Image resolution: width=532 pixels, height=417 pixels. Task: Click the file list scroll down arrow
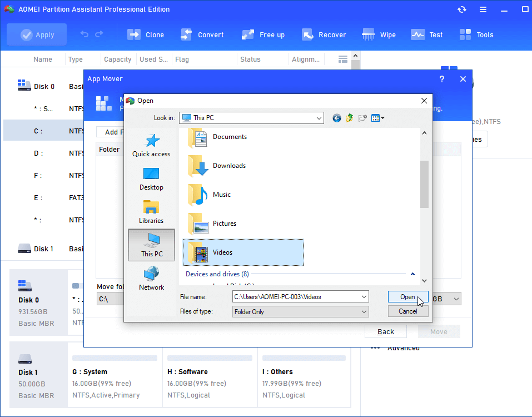(424, 281)
